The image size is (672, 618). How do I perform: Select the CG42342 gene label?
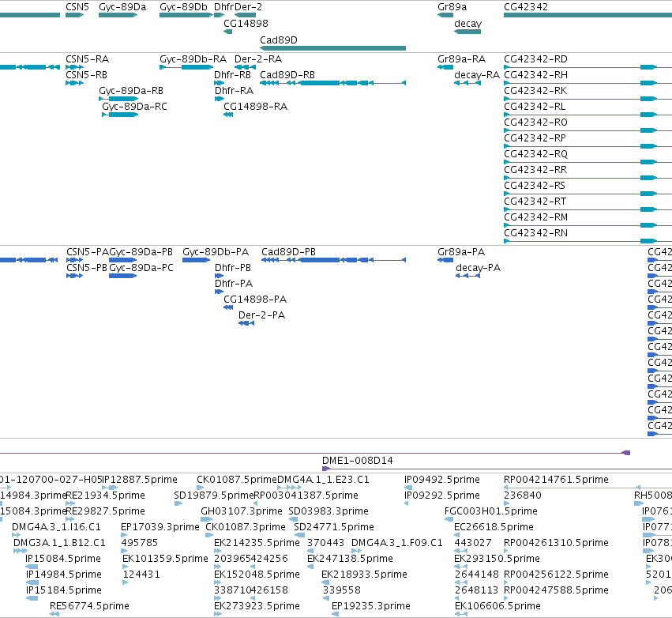coord(526,7)
